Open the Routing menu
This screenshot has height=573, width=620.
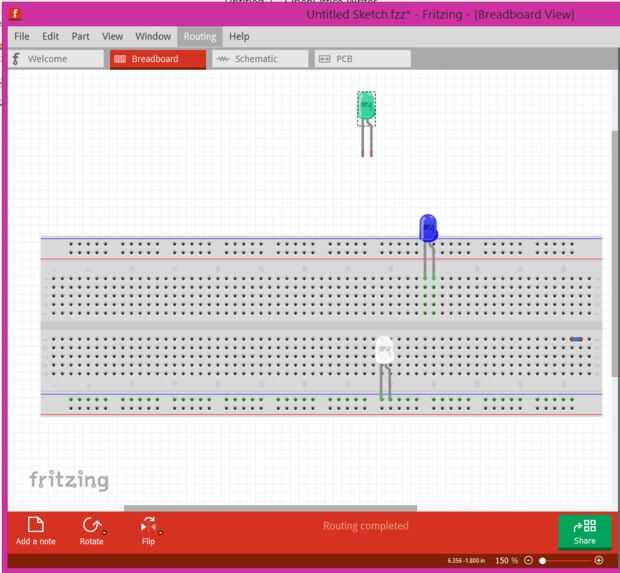point(200,37)
